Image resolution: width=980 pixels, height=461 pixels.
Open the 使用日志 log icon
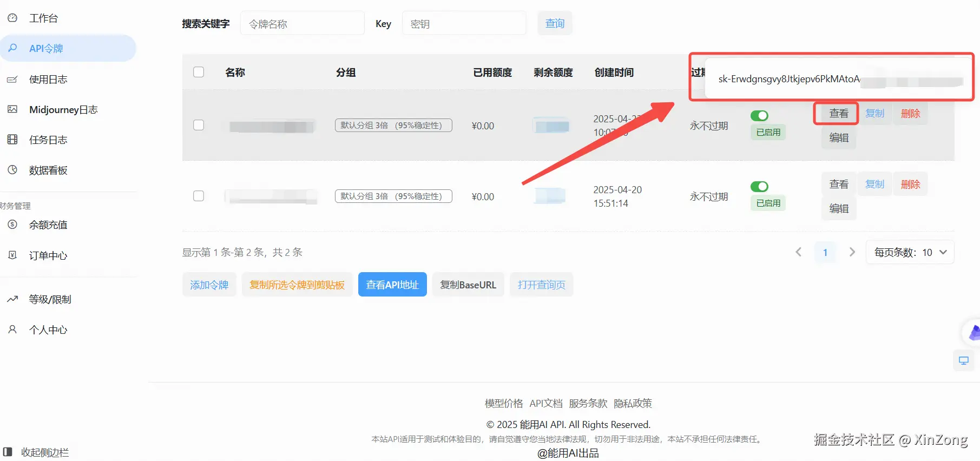coord(12,79)
